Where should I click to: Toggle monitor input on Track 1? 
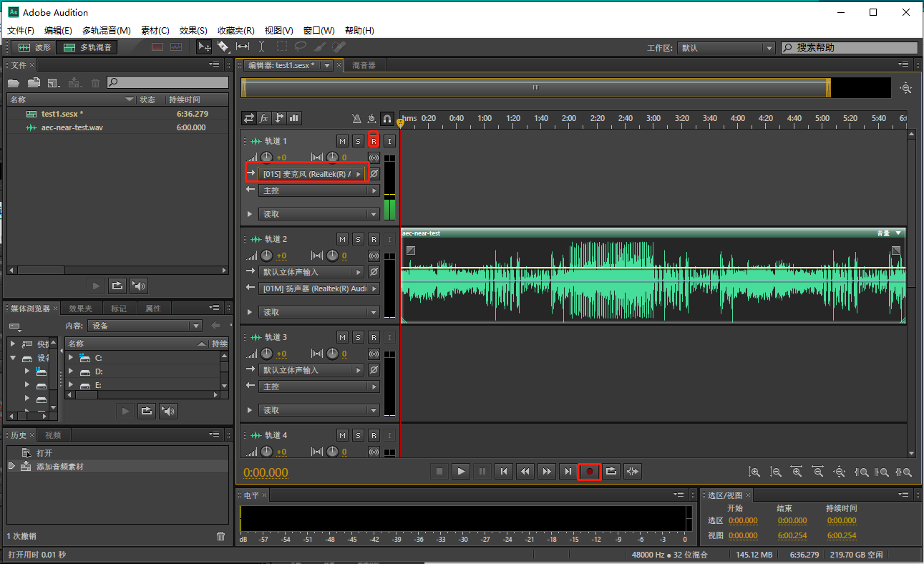coord(389,141)
